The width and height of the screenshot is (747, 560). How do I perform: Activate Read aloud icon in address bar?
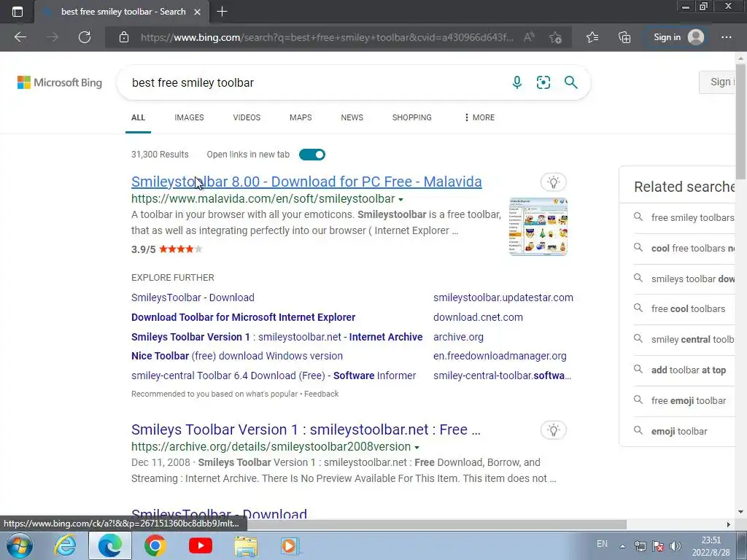point(529,37)
